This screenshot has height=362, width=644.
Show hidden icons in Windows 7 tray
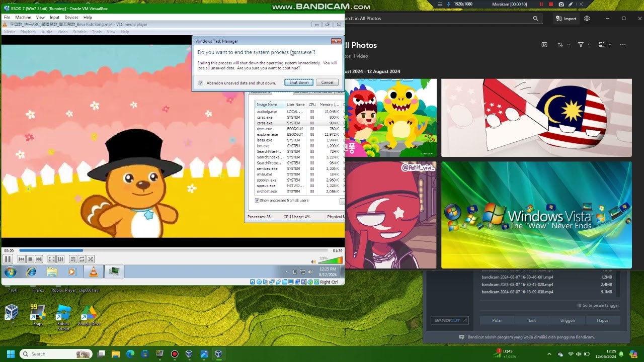(287, 272)
